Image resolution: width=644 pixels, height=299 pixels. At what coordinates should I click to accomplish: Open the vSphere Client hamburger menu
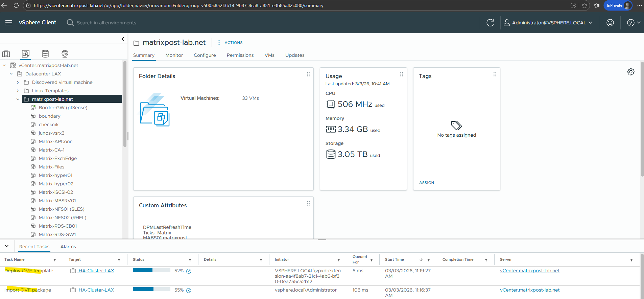pyautogui.click(x=9, y=23)
